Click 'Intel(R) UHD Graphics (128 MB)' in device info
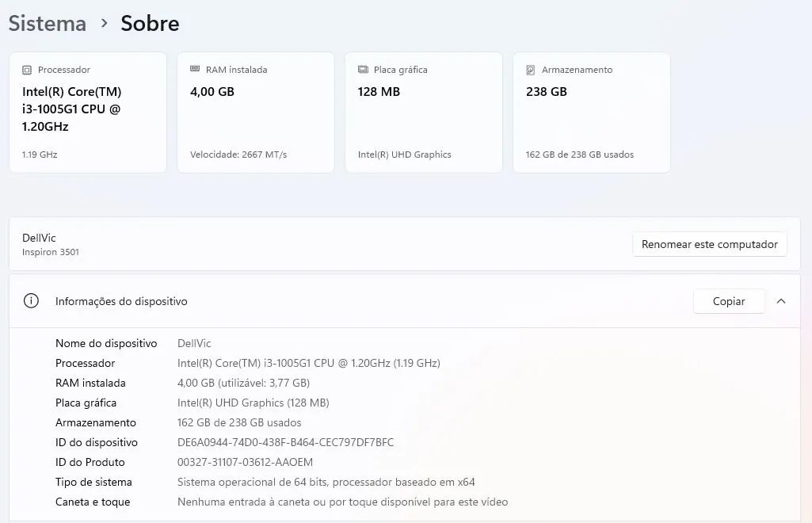The height and width of the screenshot is (523, 812). pos(254,403)
